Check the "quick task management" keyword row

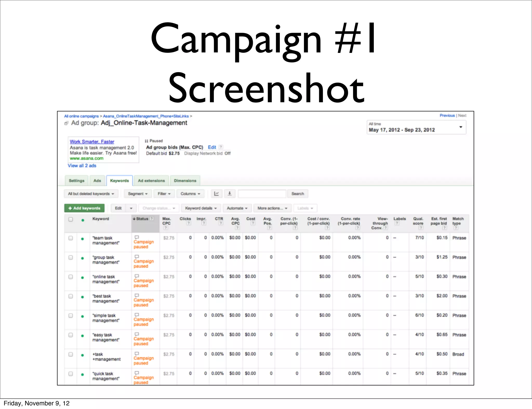coord(71,374)
